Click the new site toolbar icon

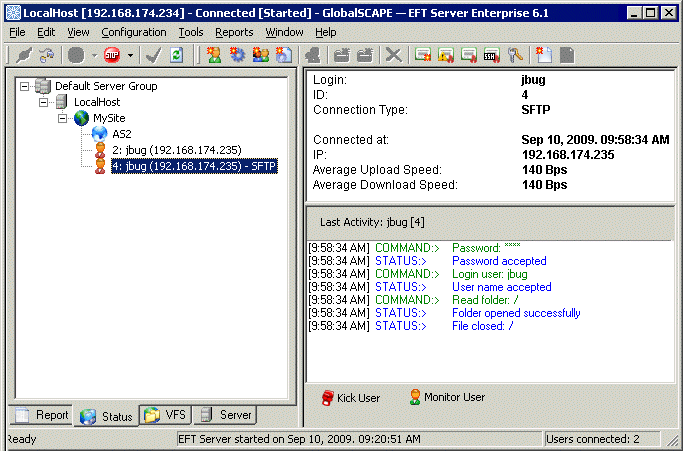click(x=284, y=55)
